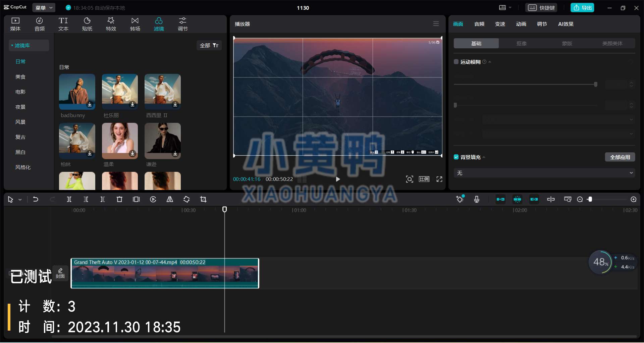Click the zoom in timeline icon
This screenshot has width=644, height=343.
634,199
